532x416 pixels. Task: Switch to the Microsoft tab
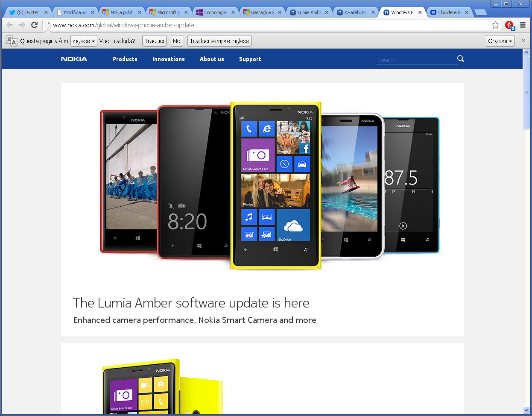169,12
